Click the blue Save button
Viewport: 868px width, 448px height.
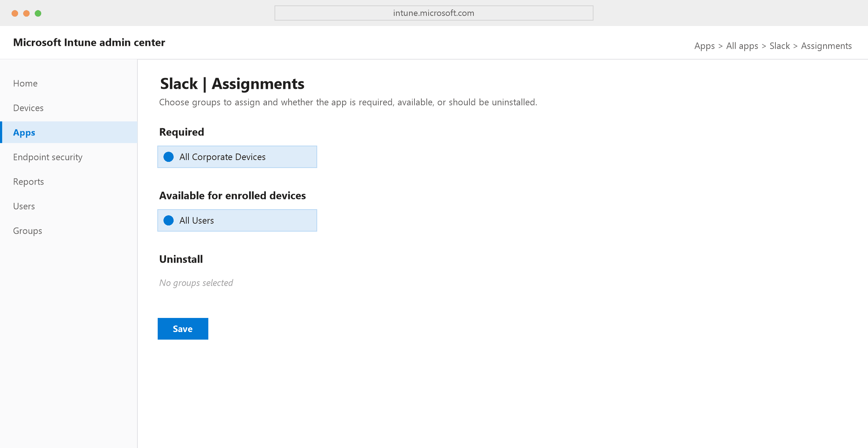tap(183, 329)
